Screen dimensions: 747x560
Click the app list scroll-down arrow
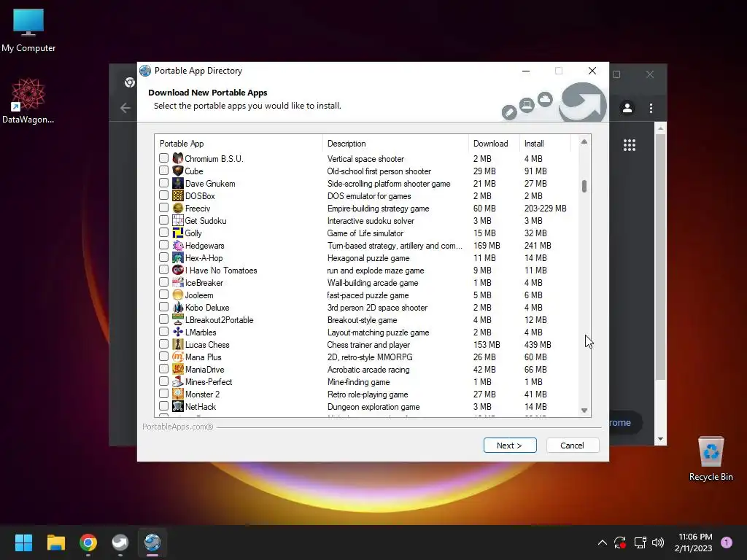click(584, 411)
